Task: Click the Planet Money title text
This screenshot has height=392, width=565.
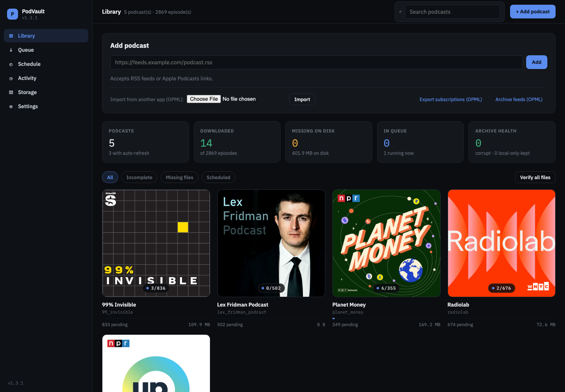Action: pyautogui.click(x=349, y=305)
